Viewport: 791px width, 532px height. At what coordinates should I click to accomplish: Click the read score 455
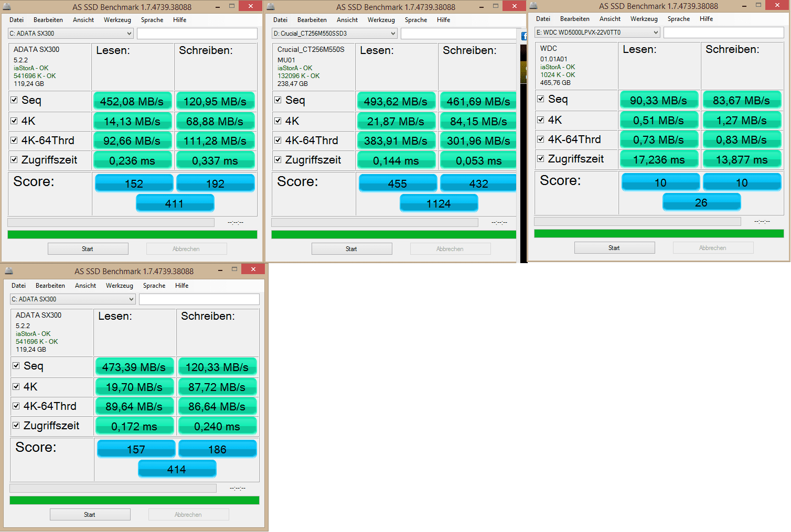coord(398,183)
